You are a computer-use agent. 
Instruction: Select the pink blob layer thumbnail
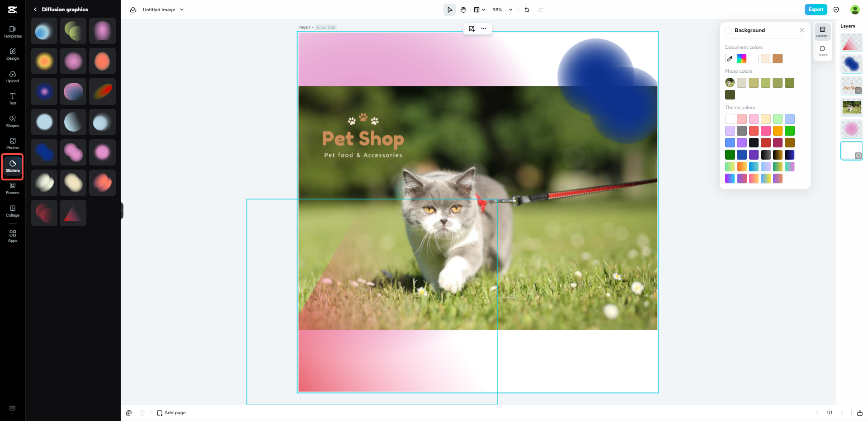[852, 129]
